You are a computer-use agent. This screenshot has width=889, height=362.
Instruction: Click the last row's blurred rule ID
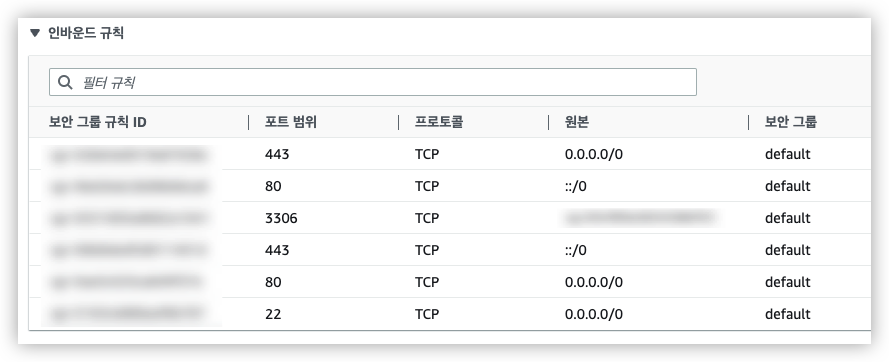point(128,313)
